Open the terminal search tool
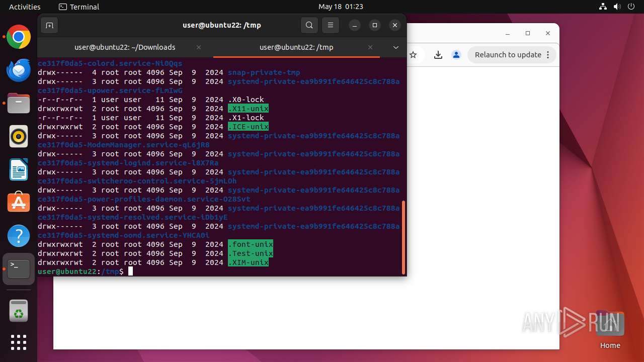 [309, 25]
